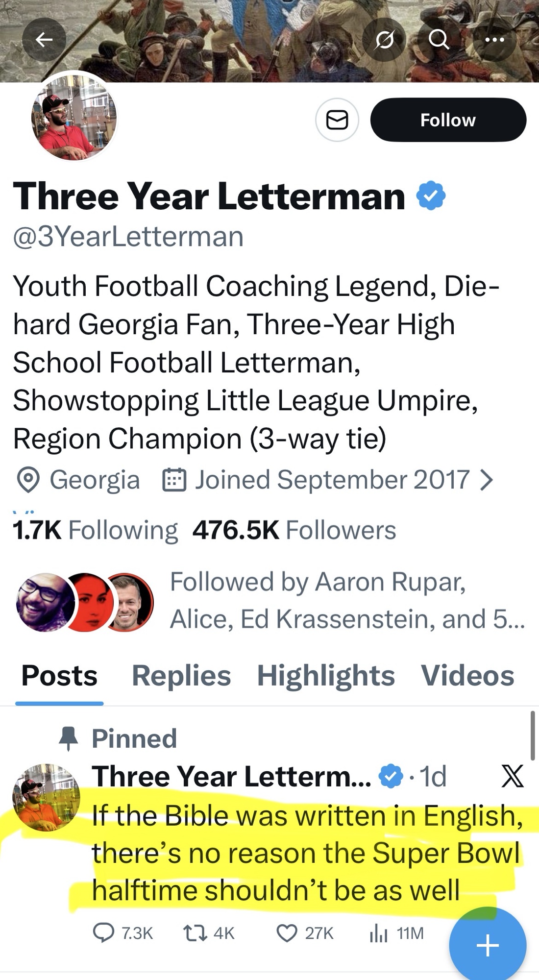Open the profile avatar photo
This screenshot has width=539, height=980.
pyautogui.click(x=74, y=118)
